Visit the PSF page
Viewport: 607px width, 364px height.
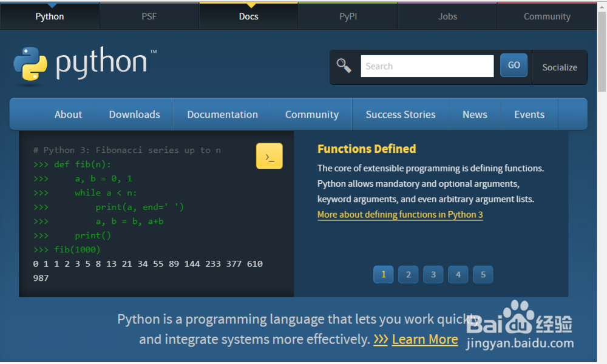click(x=149, y=16)
